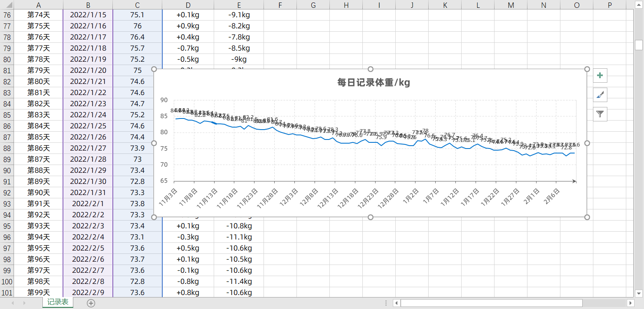Select the cell containing 2022/2/9

coord(88,293)
